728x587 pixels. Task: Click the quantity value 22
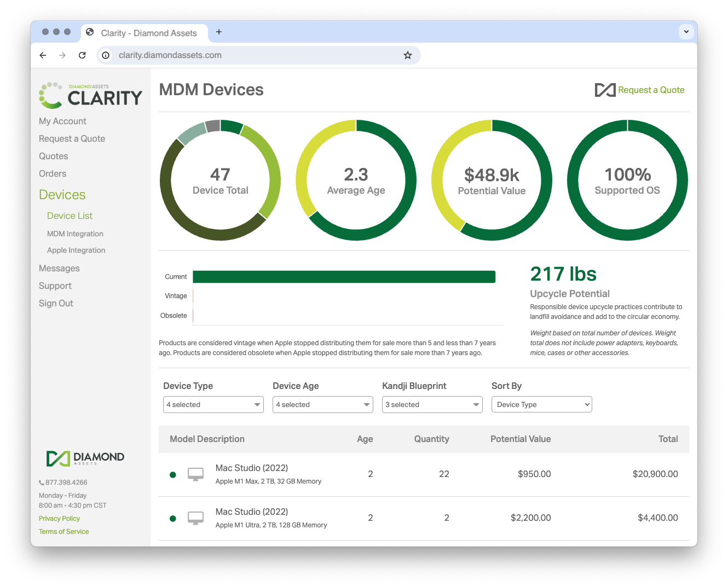pos(444,474)
